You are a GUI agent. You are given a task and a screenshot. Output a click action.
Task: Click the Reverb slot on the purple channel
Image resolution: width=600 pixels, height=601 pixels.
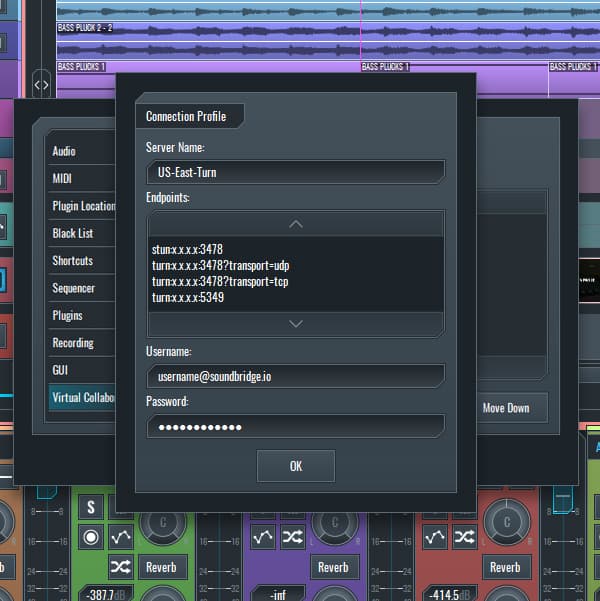point(333,567)
